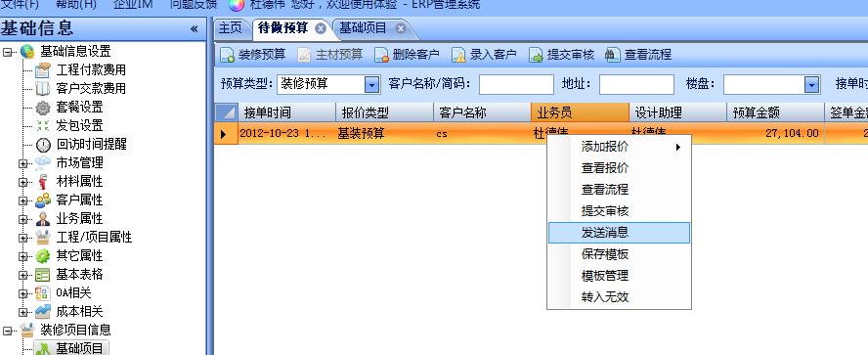Choose 提交审核 in context menu

pos(619,211)
